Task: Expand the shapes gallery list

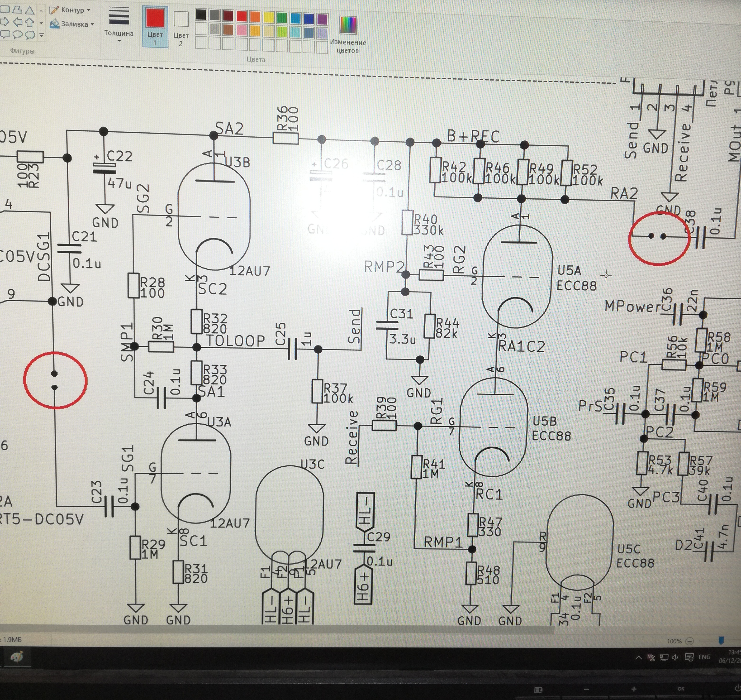Action: (x=41, y=35)
